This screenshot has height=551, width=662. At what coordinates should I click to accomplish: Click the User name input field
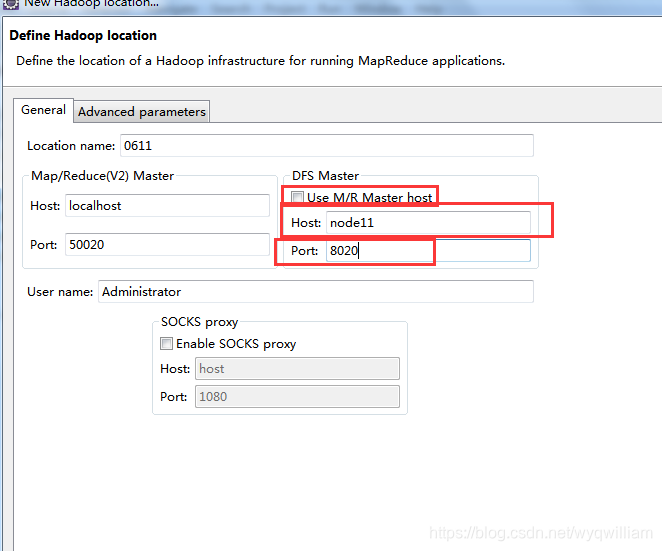(316, 292)
